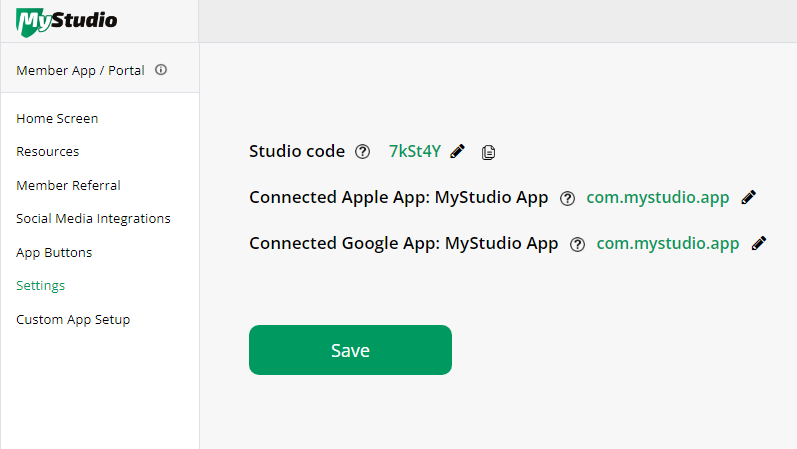Click the Google com.mystudio.app link

tap(668, 244)
